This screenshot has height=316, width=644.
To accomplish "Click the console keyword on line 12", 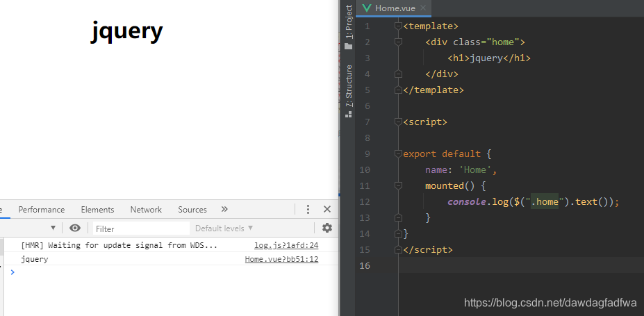I will [x=467, y=202].
